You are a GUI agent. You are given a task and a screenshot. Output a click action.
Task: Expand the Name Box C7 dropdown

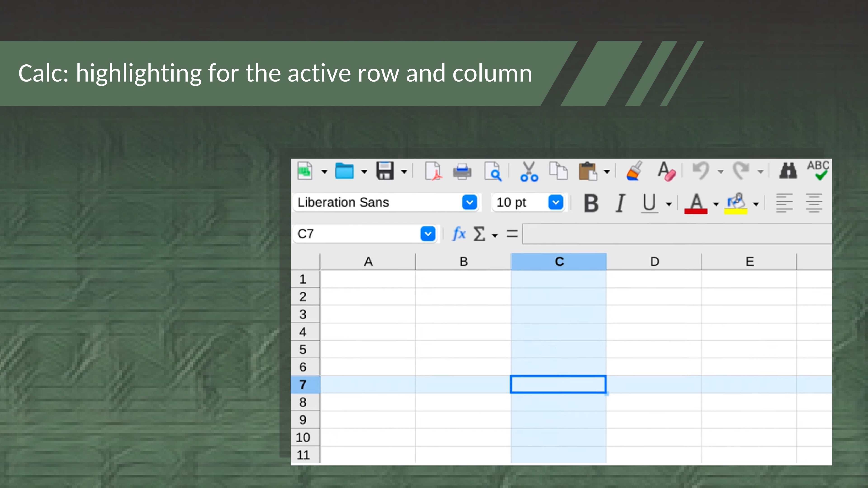tap(428, 234)
